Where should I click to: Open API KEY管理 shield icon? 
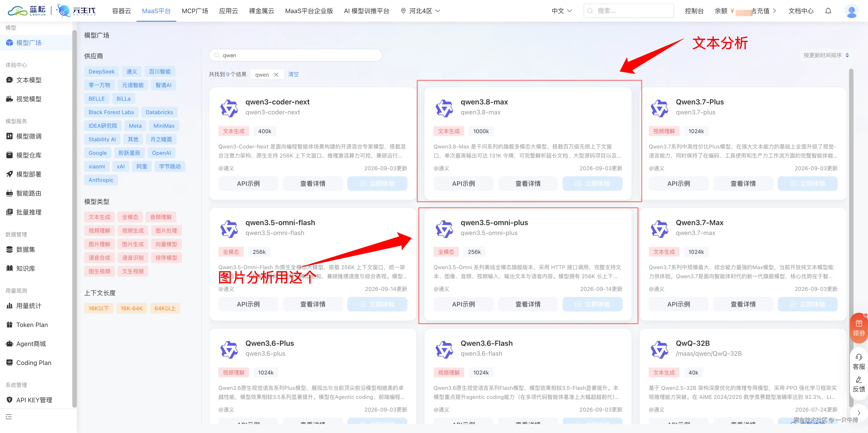(x=9, y=400)
